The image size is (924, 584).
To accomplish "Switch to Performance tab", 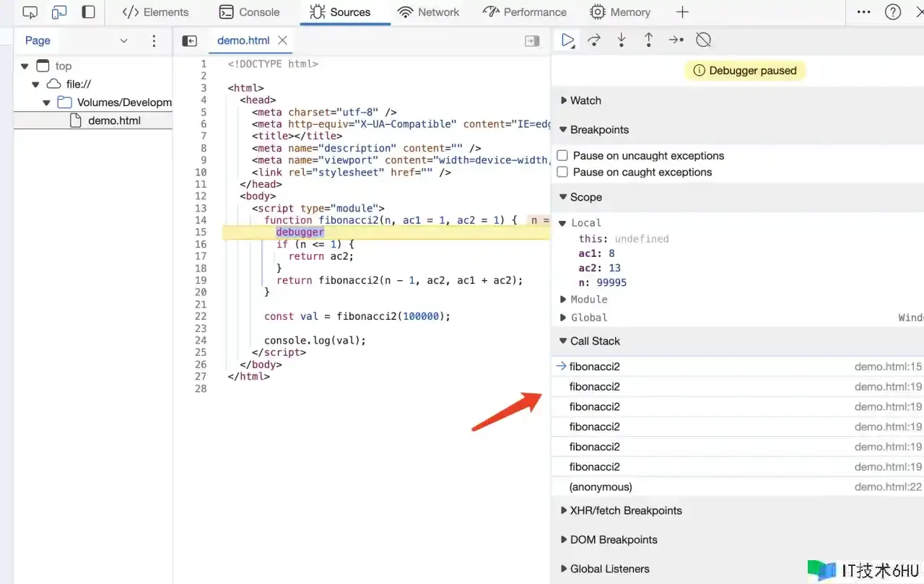I will pyautogui.click(x=524, y=12).
